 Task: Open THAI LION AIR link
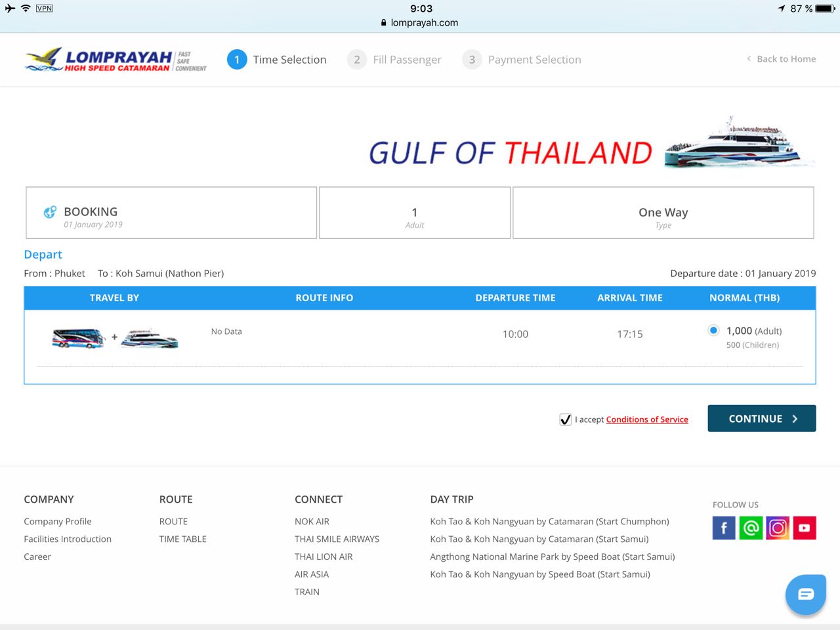[x=324, y=556]
